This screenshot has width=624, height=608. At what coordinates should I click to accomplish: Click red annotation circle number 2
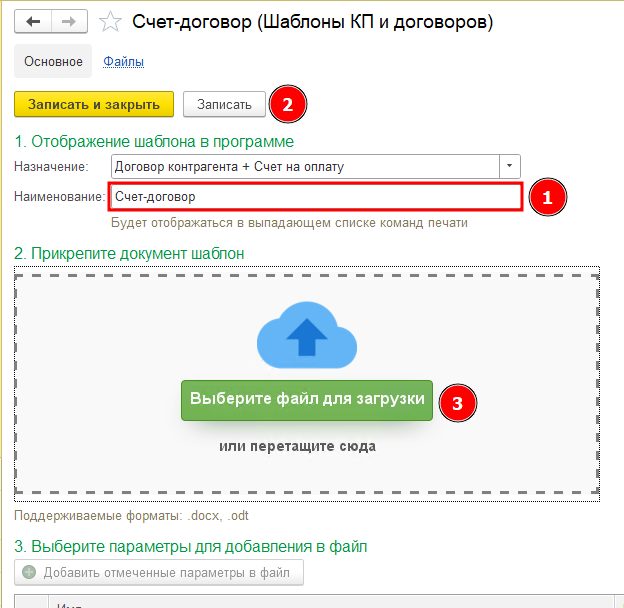click(288, 104)
